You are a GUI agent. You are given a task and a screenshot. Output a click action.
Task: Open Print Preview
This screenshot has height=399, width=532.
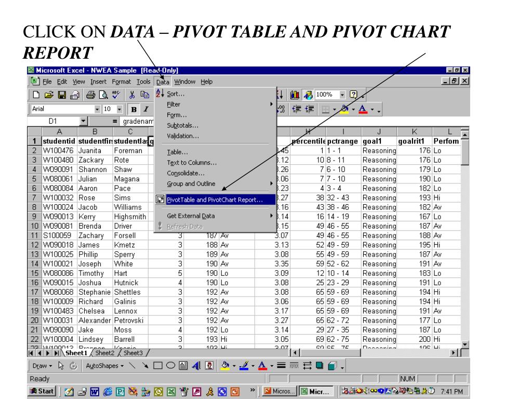coord(103,95)
